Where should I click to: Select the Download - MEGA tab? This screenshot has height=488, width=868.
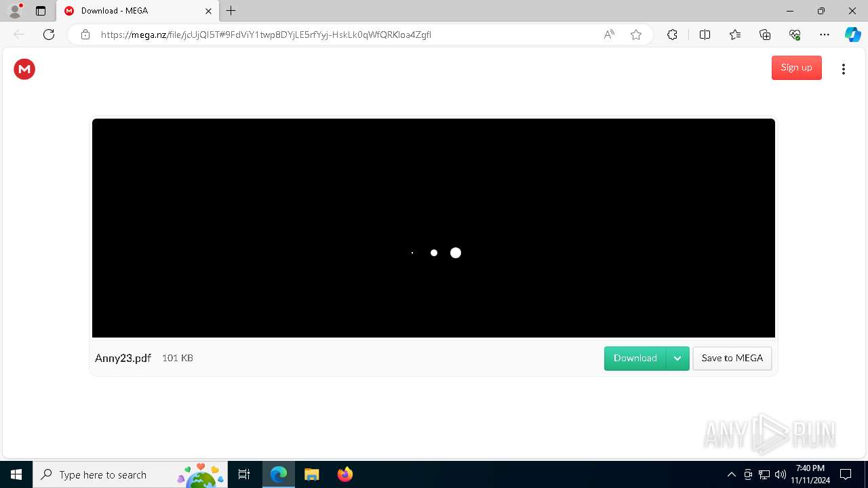(137, 11)
